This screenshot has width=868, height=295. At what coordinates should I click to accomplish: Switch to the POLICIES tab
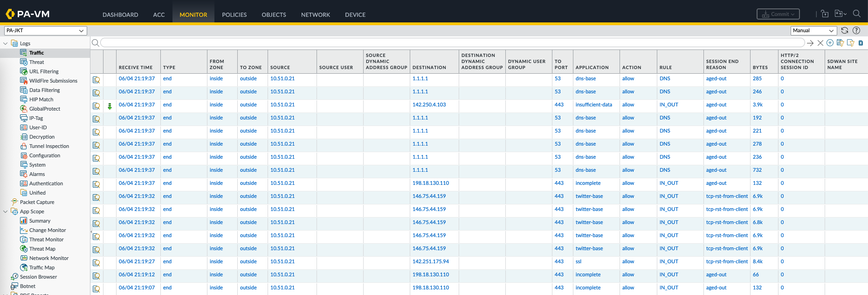pos(234,15)
